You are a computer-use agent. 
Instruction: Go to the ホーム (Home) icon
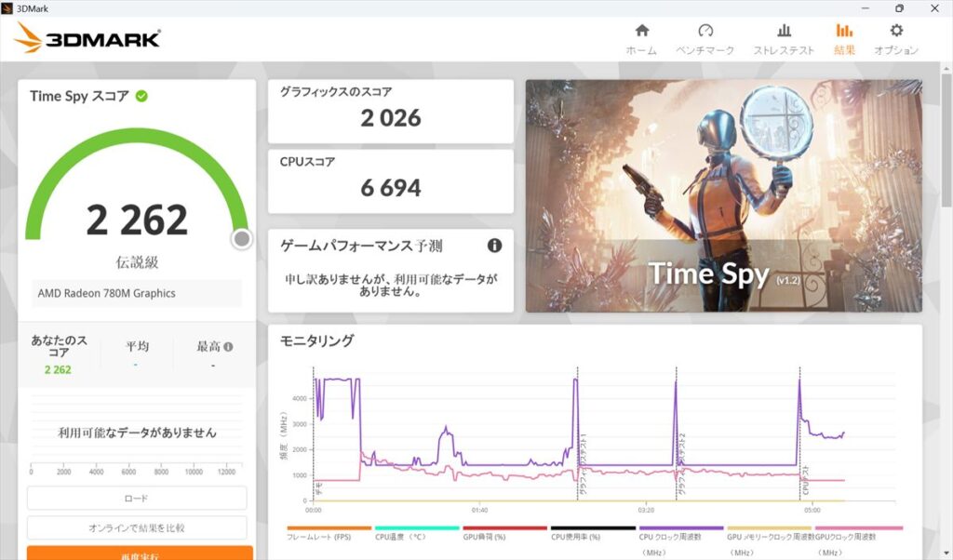[x=641, y=31]
